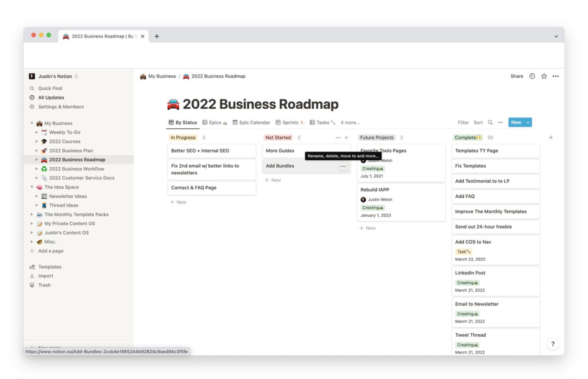Open the Import panel

point(45,276)
